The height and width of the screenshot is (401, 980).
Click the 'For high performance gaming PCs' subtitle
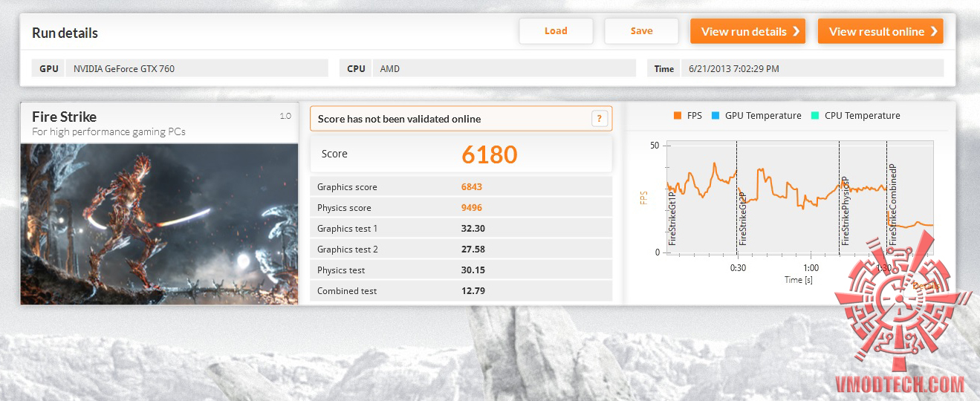click(x=108, y=131)
